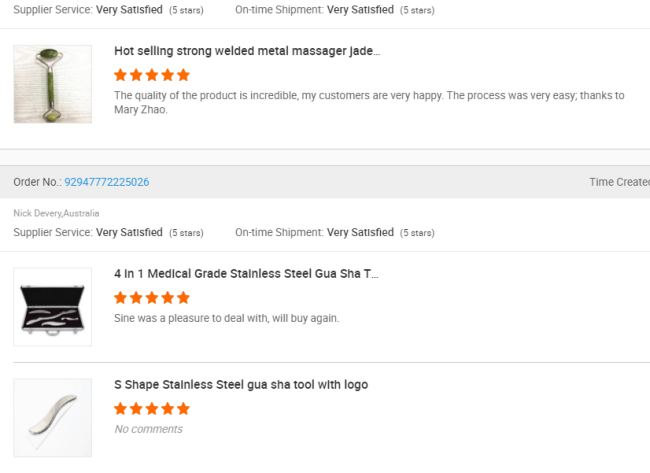This screenshot has height=473, width=650.
Task: Click the 'No comments' text under S Shape tool
Action: point(148,429)
